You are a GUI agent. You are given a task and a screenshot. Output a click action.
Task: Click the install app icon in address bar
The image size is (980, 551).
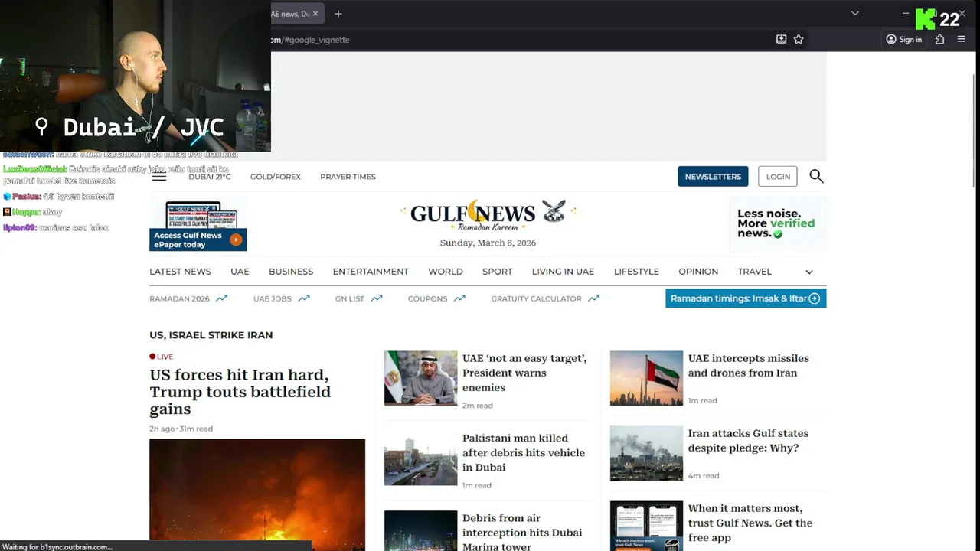[x=781, y=39]
